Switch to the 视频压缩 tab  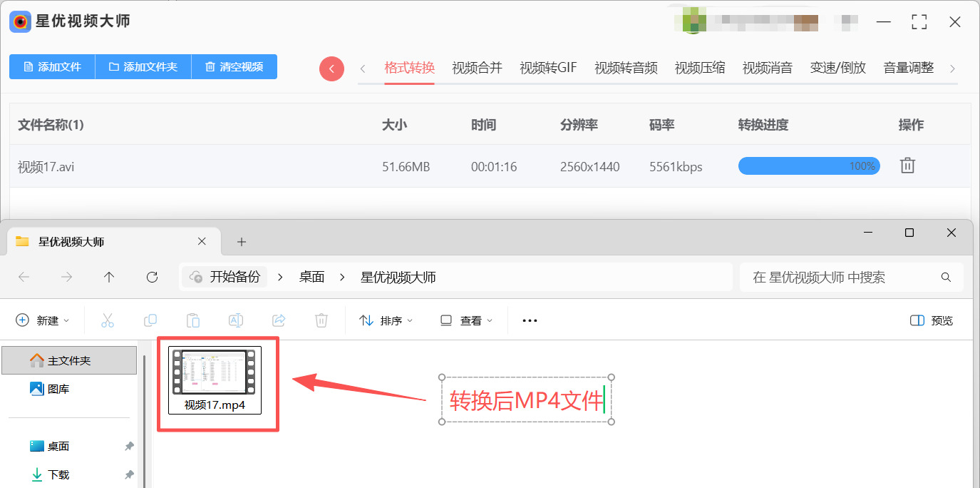(700, 68)
